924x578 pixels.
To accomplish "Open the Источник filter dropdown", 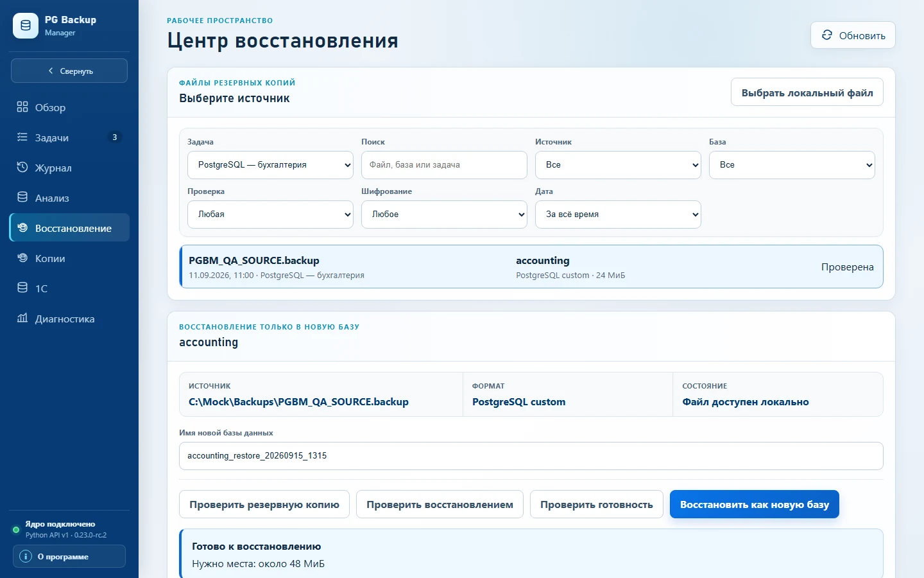I will pyautogui.click(x=618, y=165).
